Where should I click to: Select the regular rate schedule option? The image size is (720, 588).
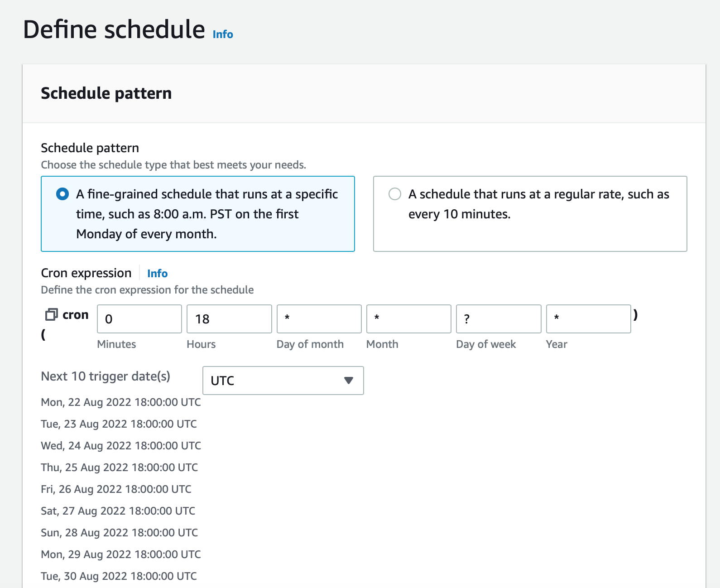click(x=394, y=194)
